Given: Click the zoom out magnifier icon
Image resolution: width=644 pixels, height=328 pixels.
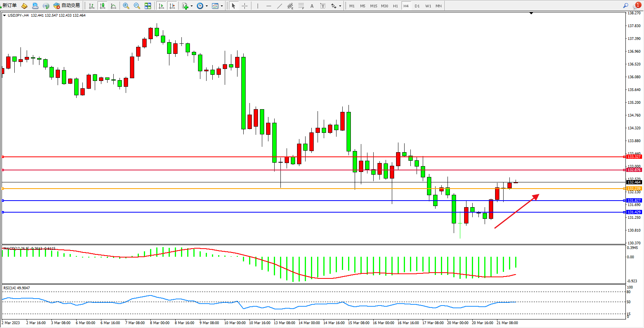Looking at the screenshot, I should [x=137, y=6].
